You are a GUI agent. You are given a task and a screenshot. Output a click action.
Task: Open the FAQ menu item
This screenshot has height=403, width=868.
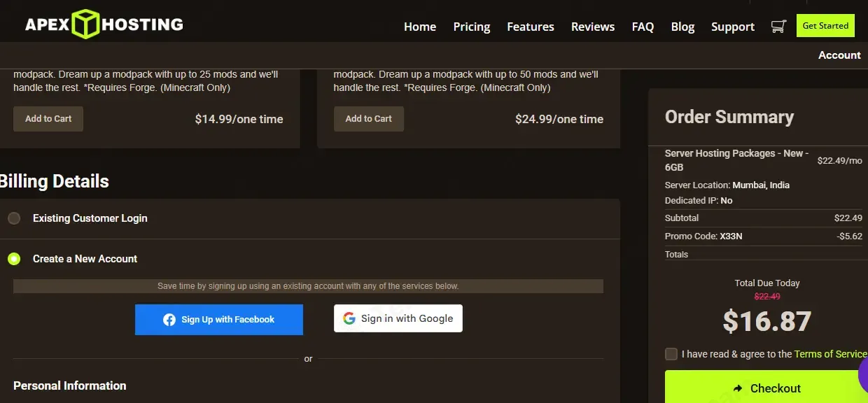(643, 27)
